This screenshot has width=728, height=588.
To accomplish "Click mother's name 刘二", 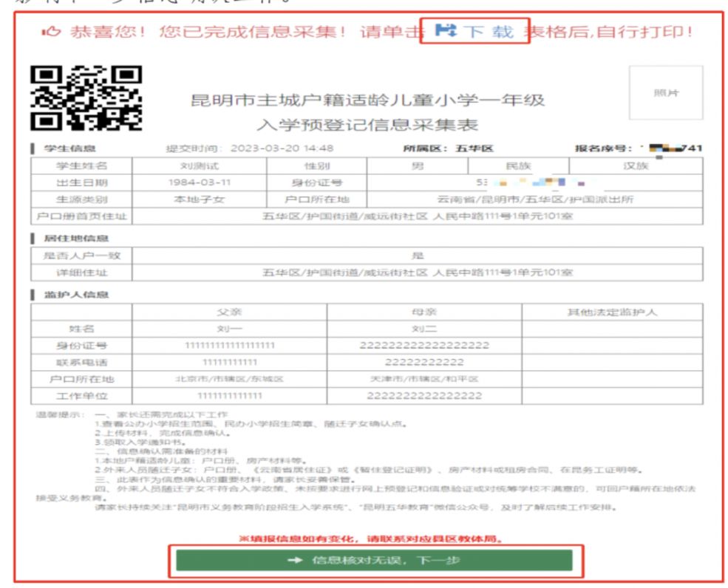I will [x=424, y=329].
